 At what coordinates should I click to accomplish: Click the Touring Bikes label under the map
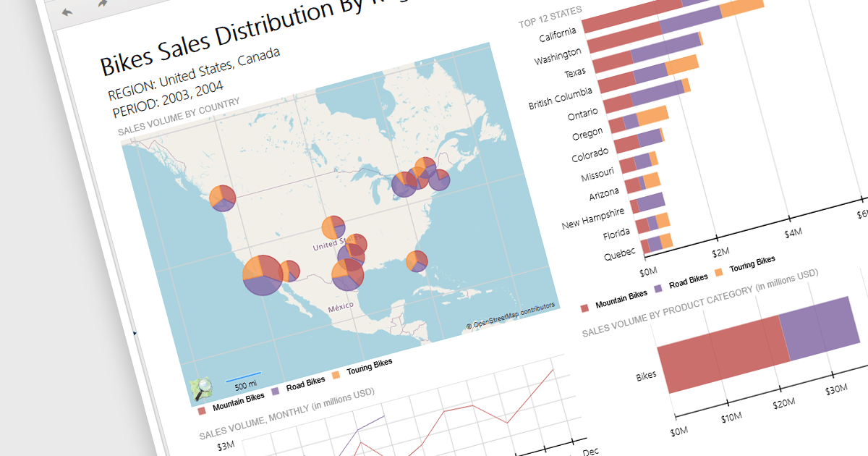pos(369,366)
